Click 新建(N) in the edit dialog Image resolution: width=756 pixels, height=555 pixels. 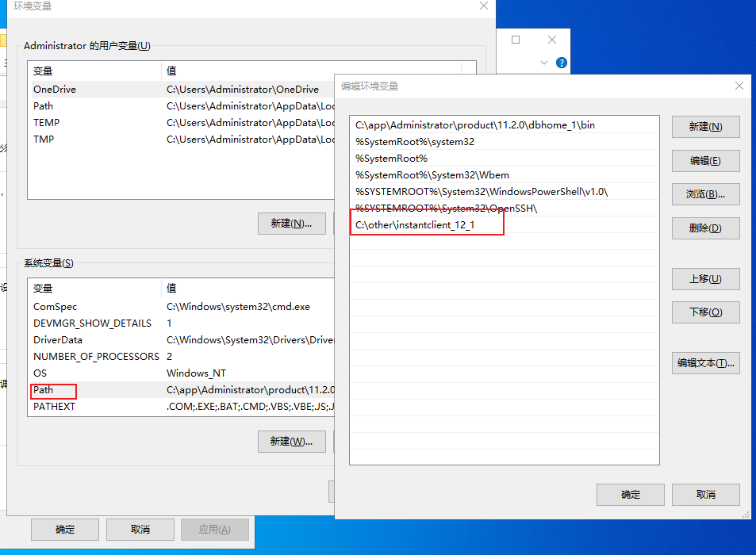tap(705, 126)
